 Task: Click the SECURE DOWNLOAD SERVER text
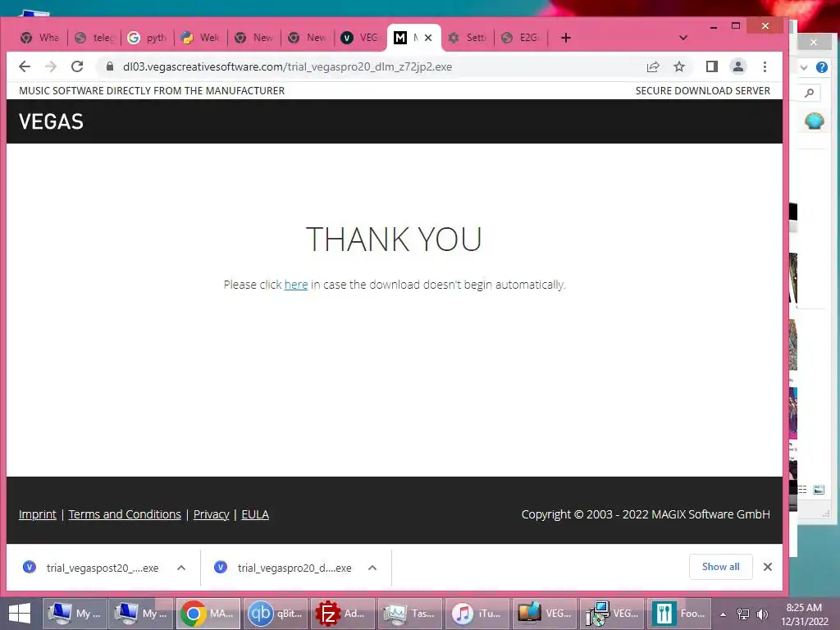coord(702,90)
